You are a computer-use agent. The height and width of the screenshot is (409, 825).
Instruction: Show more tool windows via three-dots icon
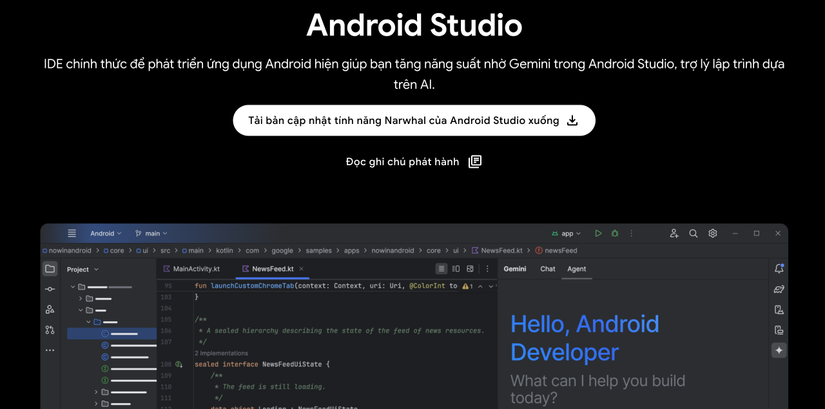coord(49,350)
